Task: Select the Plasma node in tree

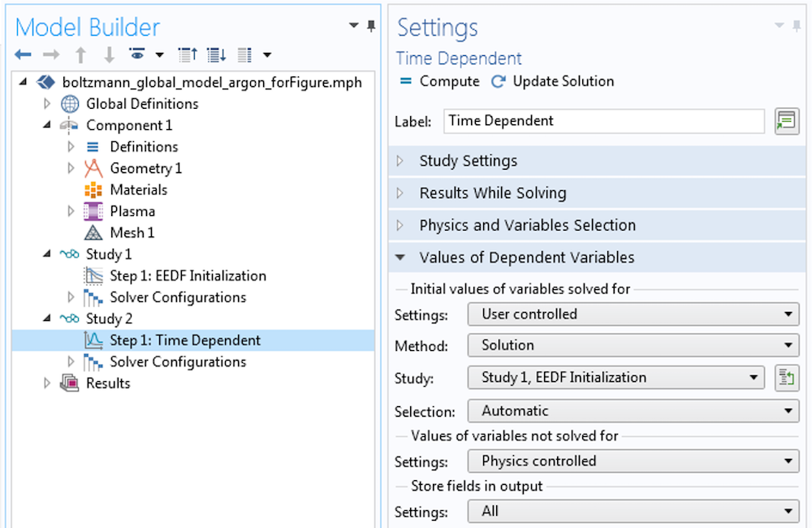Action: tap(132, 211)
